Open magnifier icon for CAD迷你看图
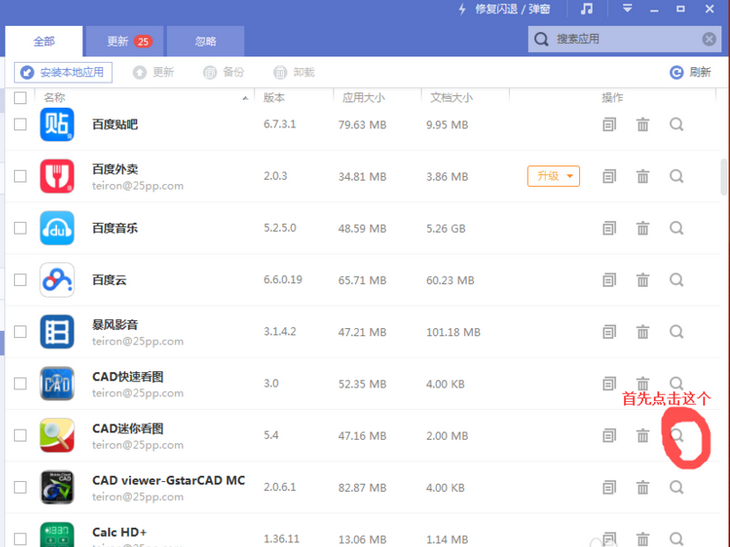Image resolution: width=730 pixels, height=547 pixels. pyautogui.click(x=676, y=436)
